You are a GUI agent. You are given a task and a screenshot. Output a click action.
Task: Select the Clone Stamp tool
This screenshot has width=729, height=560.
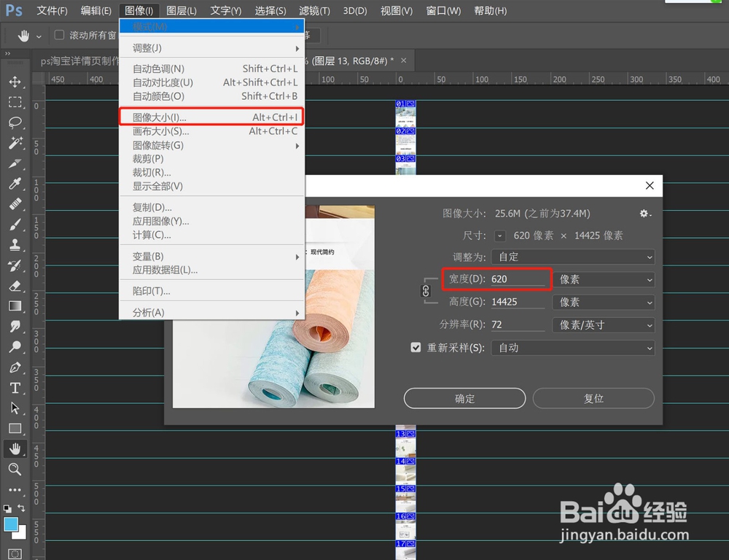coord(15,245)
